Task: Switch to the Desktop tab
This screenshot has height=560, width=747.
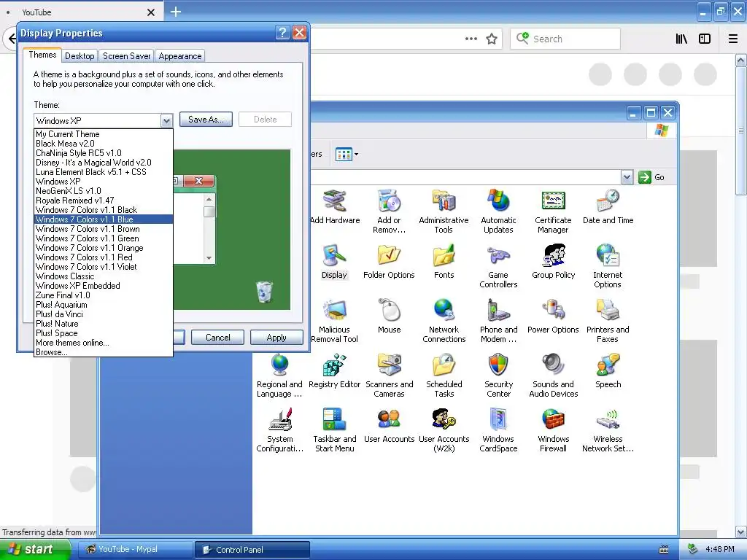Action: click(80, 56)
